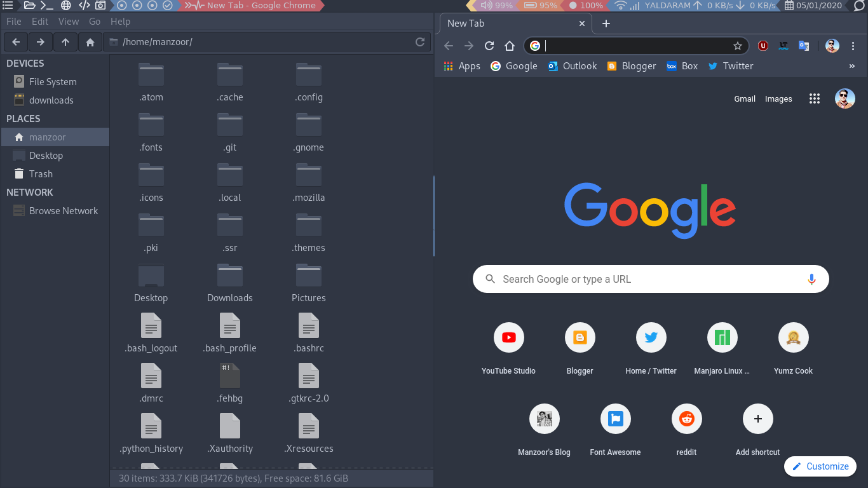Open Font Awesome shortcut tile
The width and height of the screenshot is (868, 488).
tap(615, 429)
